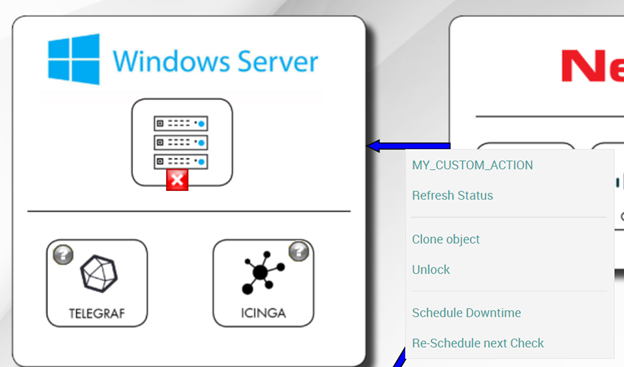Click the red X critical status badge
The width and height of the screenshot is (624, 367).
pos(177,180)
